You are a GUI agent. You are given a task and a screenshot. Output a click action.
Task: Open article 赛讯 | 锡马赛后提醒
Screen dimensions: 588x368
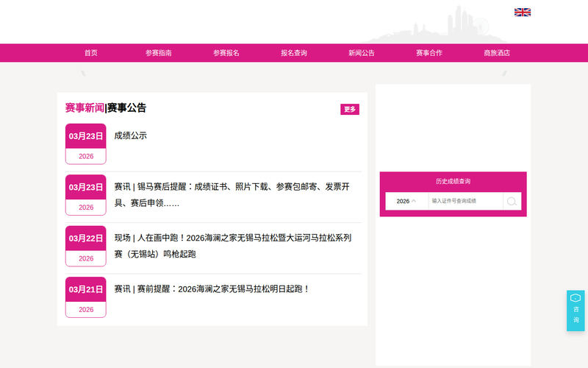(x=232, y=194)
